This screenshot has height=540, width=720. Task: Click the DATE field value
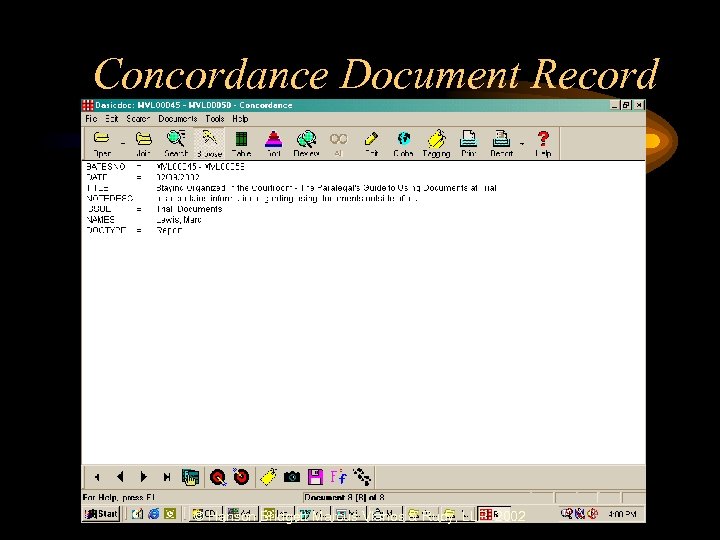(x=178, y=177)
